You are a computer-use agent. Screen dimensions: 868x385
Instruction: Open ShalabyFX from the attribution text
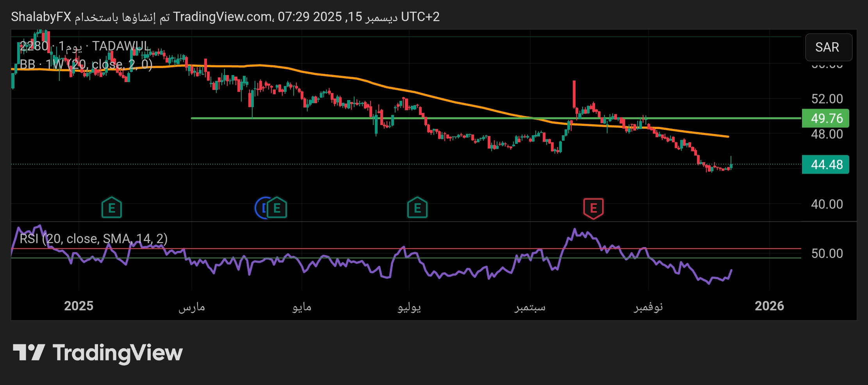coord(40,17)
